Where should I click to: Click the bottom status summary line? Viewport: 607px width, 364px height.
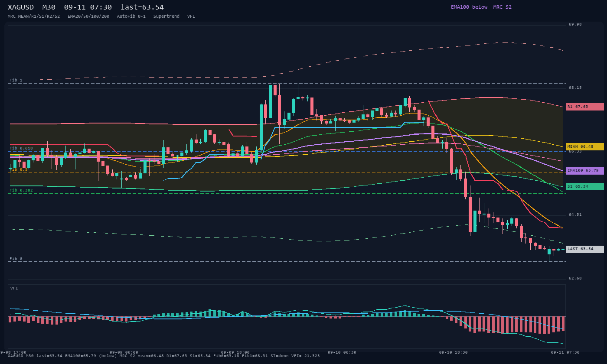click(164, 356)
